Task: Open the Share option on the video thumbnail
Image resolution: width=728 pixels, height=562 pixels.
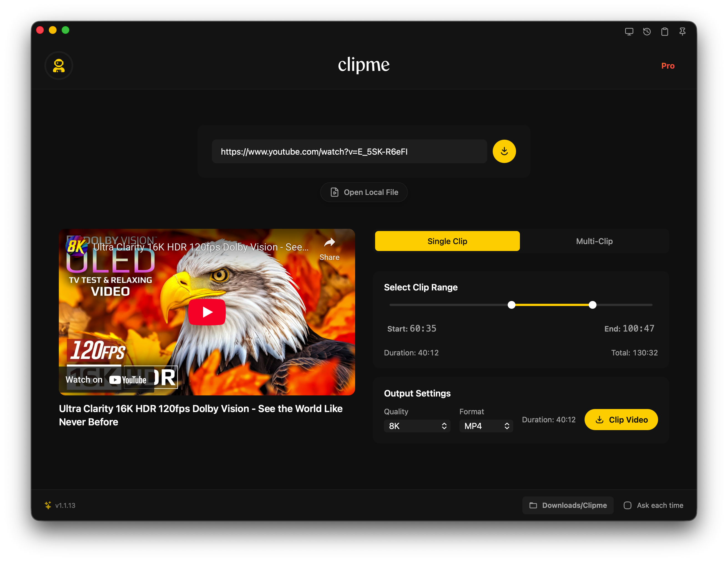Action: 329,247
